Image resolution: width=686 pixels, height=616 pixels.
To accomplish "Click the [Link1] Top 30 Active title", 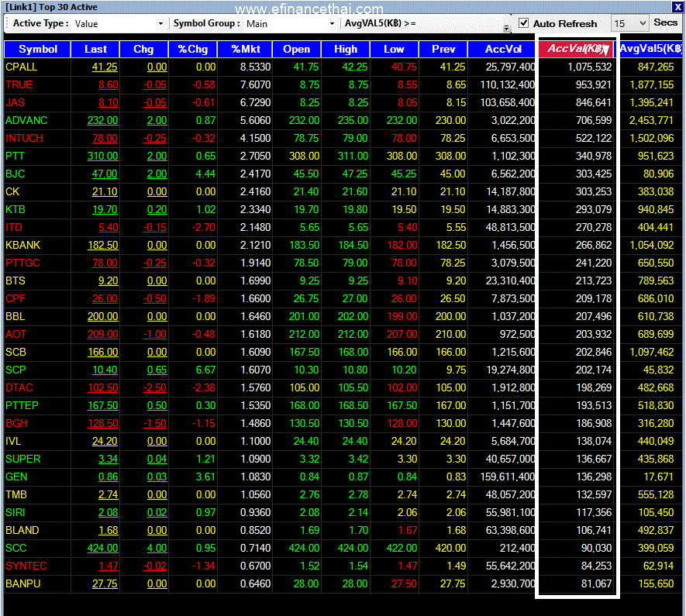I will [x=51, y=7].
